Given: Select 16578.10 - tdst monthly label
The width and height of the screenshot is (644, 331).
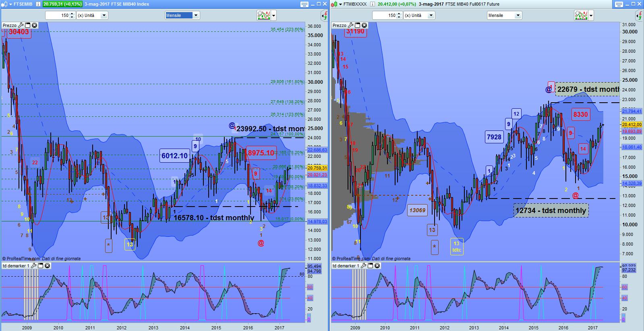Looking at the screenshot, I should click(x=214, y=217).
